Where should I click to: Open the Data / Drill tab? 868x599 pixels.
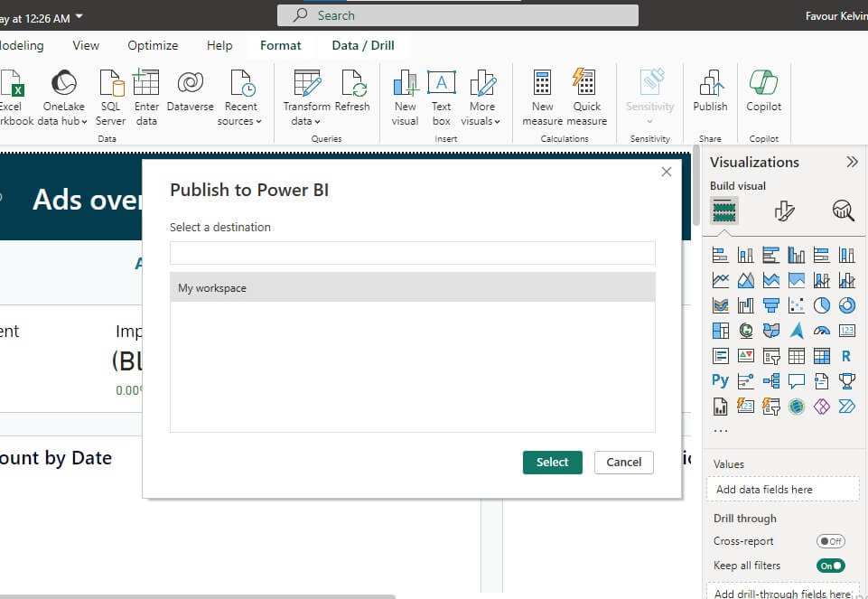(363, 45)
